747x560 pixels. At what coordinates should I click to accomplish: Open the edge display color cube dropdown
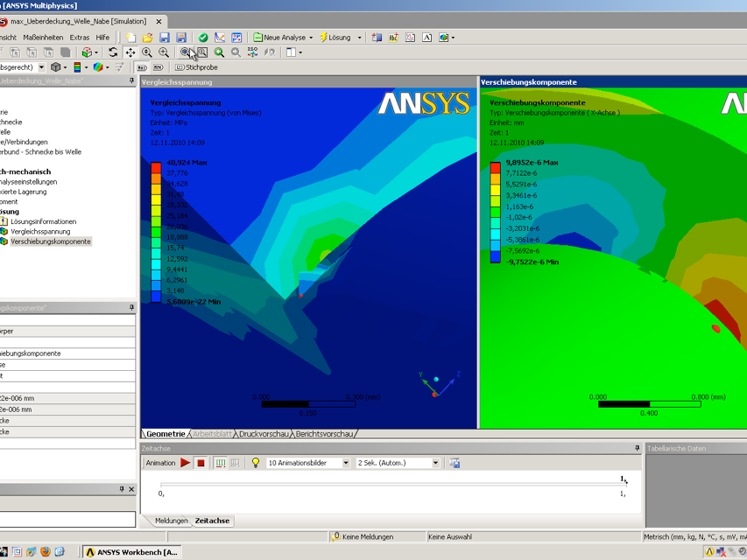(x=107, y=67)
